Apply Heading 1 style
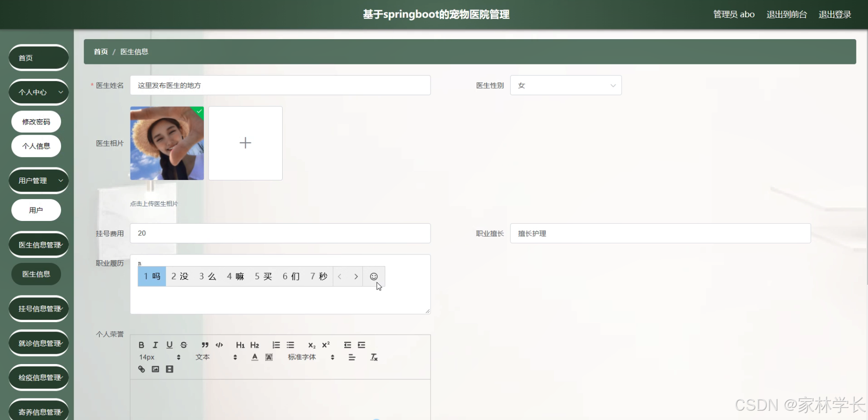 (x=240, y=345)
